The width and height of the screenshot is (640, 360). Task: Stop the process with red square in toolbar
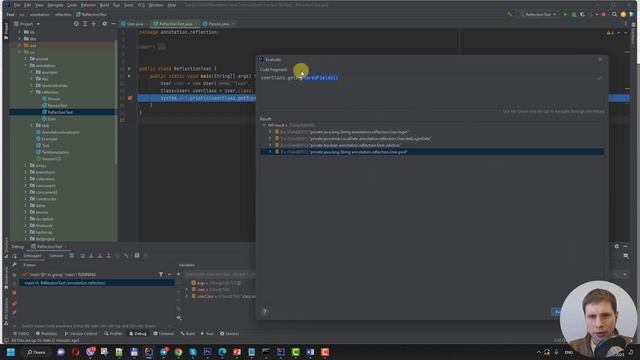point(604,14)
